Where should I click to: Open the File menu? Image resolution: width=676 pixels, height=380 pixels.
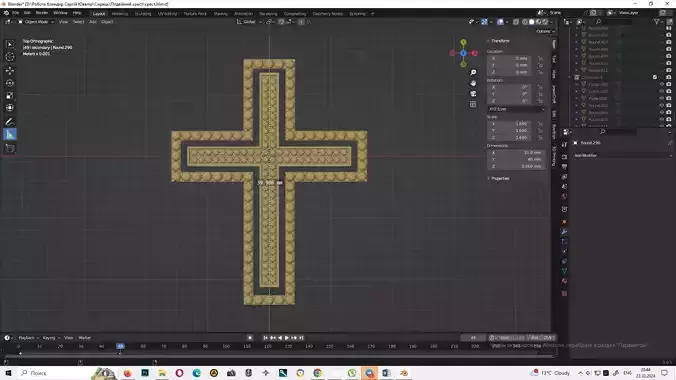[16, 13]
